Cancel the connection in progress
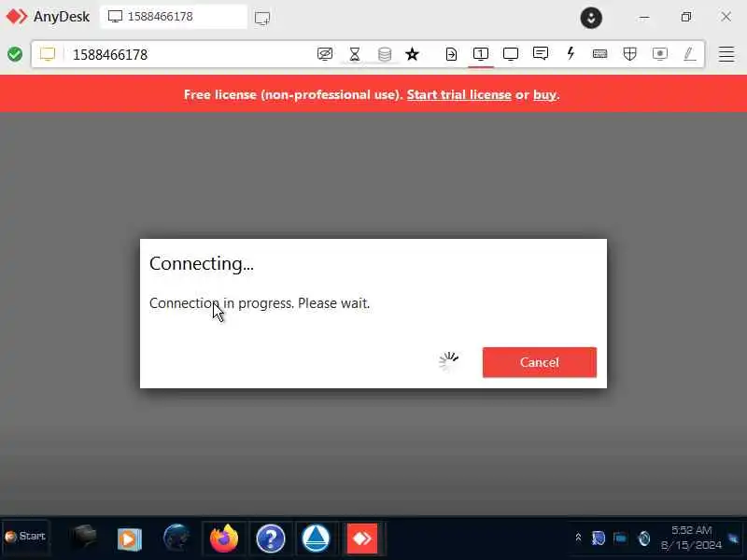The image size is (747, 560). (x=540, y=362)
